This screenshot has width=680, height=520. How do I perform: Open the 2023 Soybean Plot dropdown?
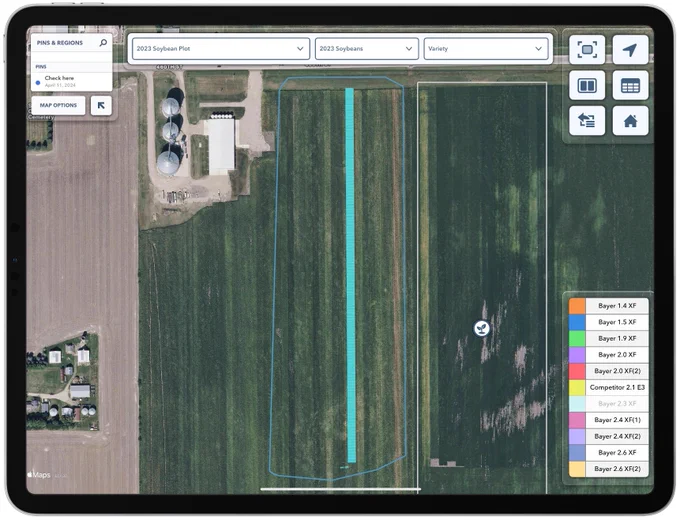pos(221,49)
